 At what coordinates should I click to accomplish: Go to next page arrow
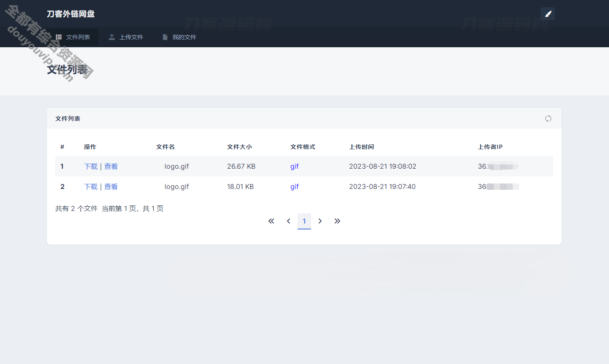click(320, 221)
